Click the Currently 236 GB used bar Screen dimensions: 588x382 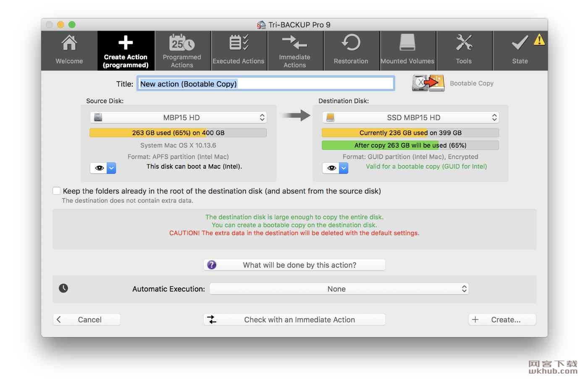coord(410,133)
